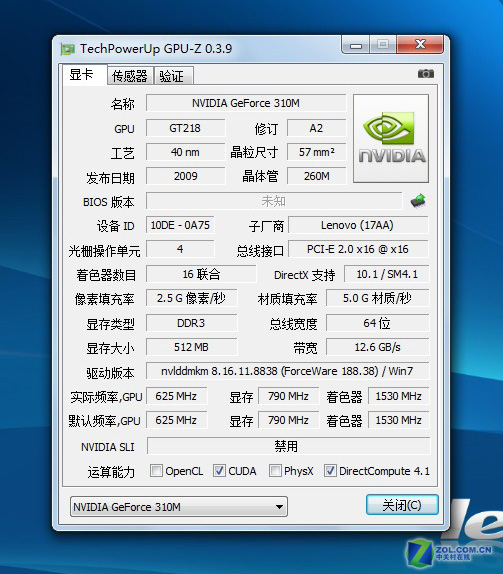Click the bus width field 64 位
This screenshot has width=503, height=574.
click(x=377, y=323)
